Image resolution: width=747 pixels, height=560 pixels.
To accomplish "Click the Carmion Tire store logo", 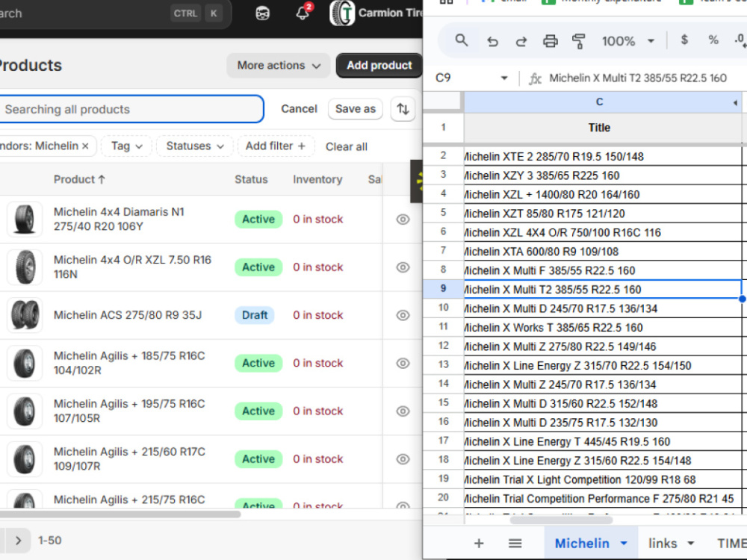I will pyautogui.click(x=342, y=13).
